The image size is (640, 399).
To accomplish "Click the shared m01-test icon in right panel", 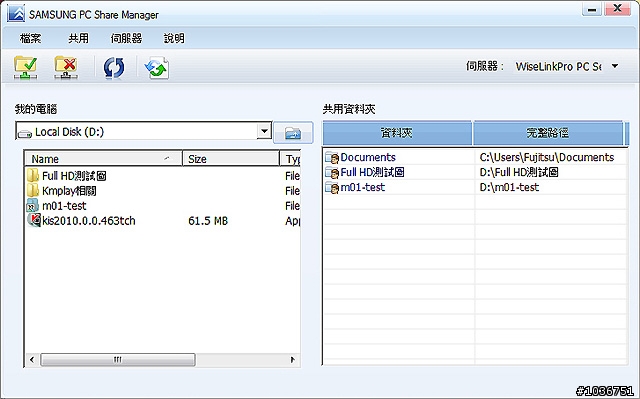I will tap(332, 188).
